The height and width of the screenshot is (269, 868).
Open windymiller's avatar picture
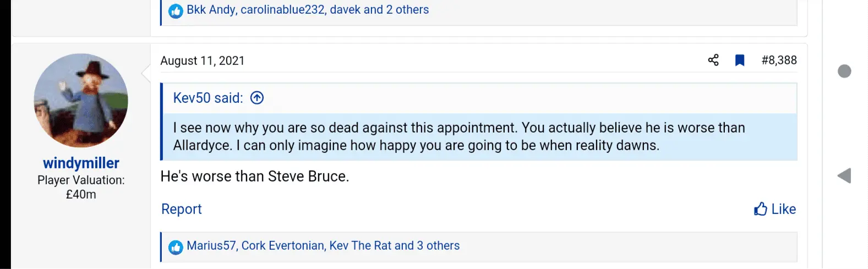81,101
